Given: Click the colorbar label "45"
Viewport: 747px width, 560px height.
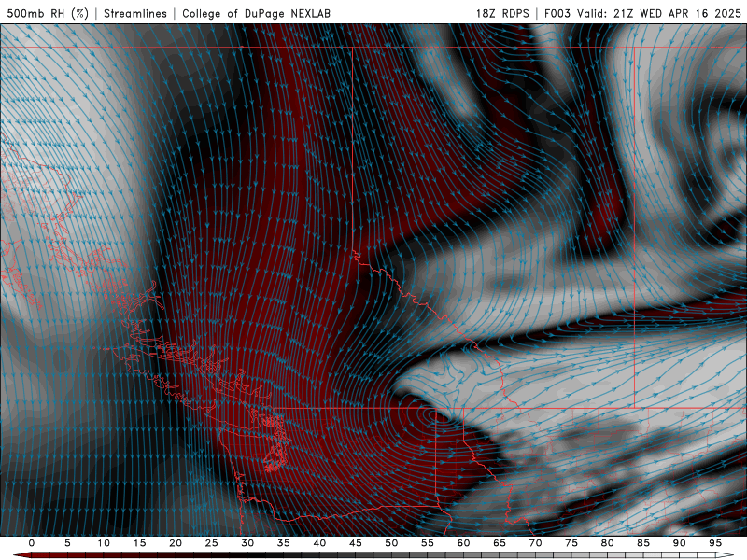Looking at the screenshot, I should [x=356, y=543].
